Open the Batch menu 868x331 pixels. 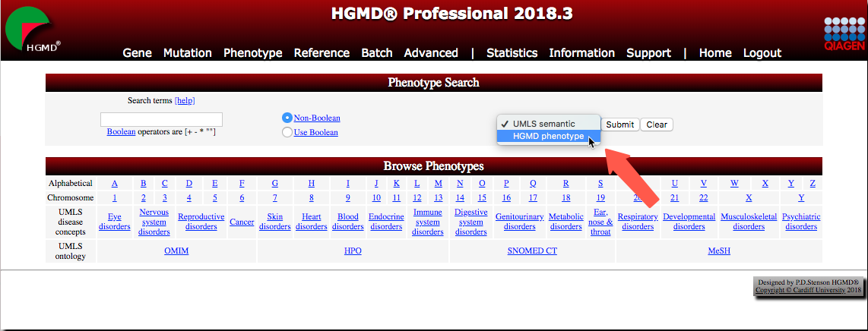tap(377, 53)
